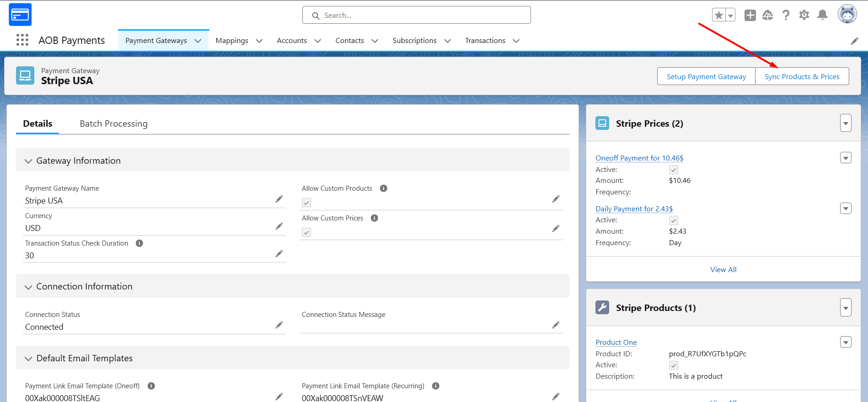Show info for Allow Custom Products
Screen dimensions: 868x402
point(384,188)
